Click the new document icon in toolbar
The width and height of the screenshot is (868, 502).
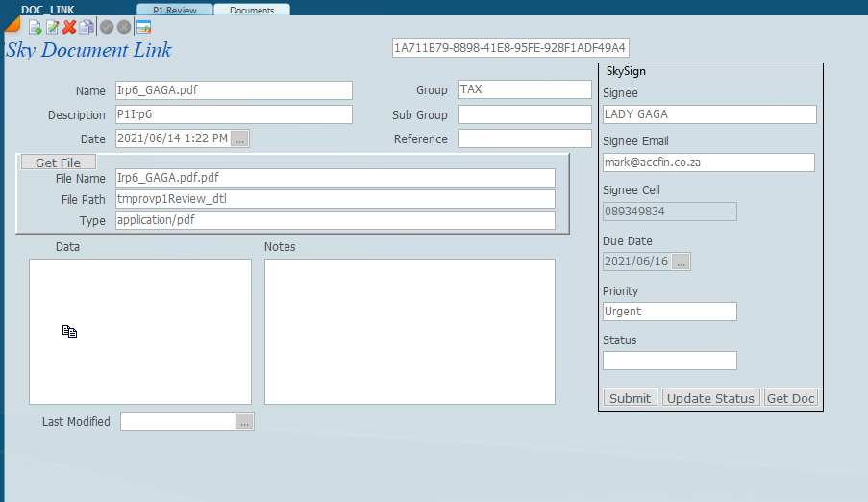pyautogui.click(x=36, y=27)
